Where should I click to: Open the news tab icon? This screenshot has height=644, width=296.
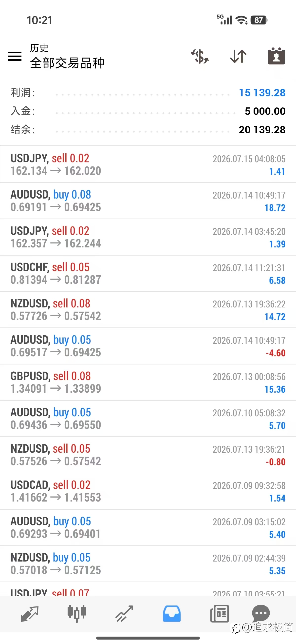click(x=220, y=614)
